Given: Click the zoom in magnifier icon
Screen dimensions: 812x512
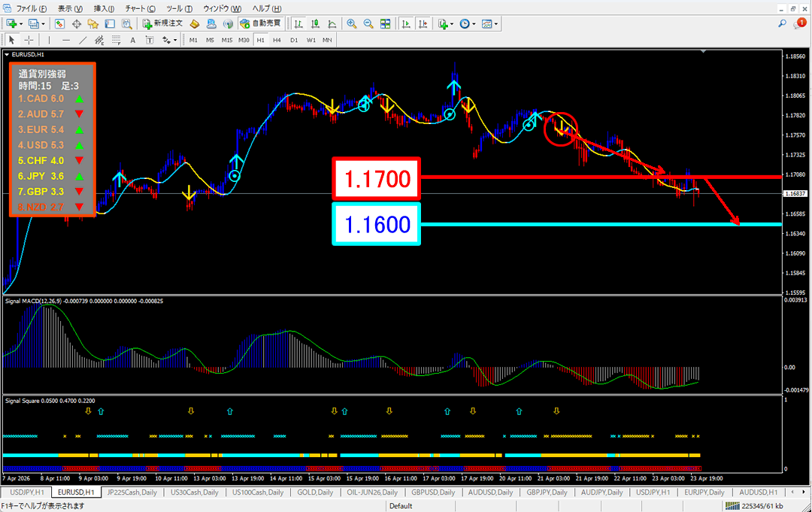Looking at the screenshot, I should tap(351, 23).
